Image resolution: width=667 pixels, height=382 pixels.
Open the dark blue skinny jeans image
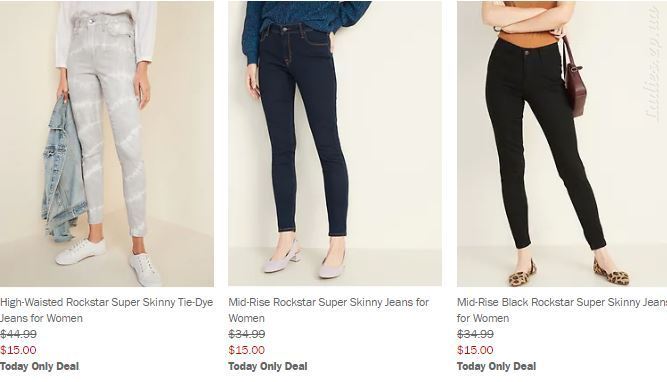tap(335, 143)
